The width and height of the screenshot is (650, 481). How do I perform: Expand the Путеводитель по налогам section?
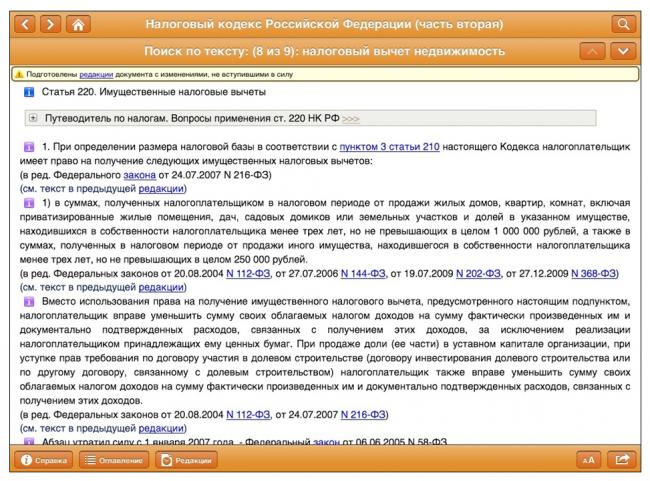coord(34,118)
